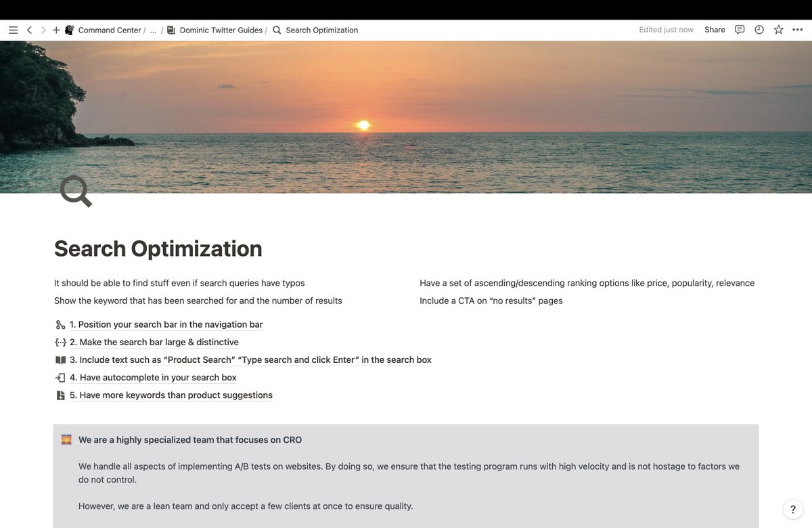Navigate to Command Center breadcrumb
Image resolution: width=812 pixels, height=528 pixels.
pos(109,30)
